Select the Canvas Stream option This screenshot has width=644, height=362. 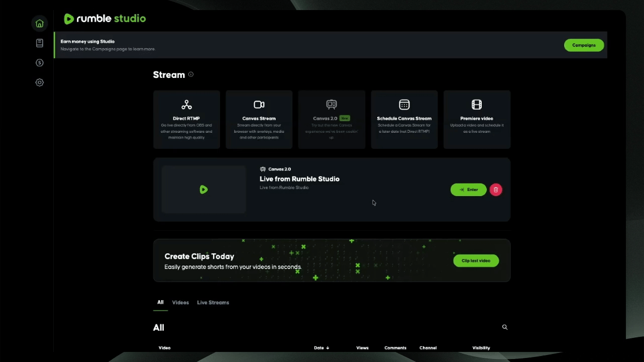[259, 120]
